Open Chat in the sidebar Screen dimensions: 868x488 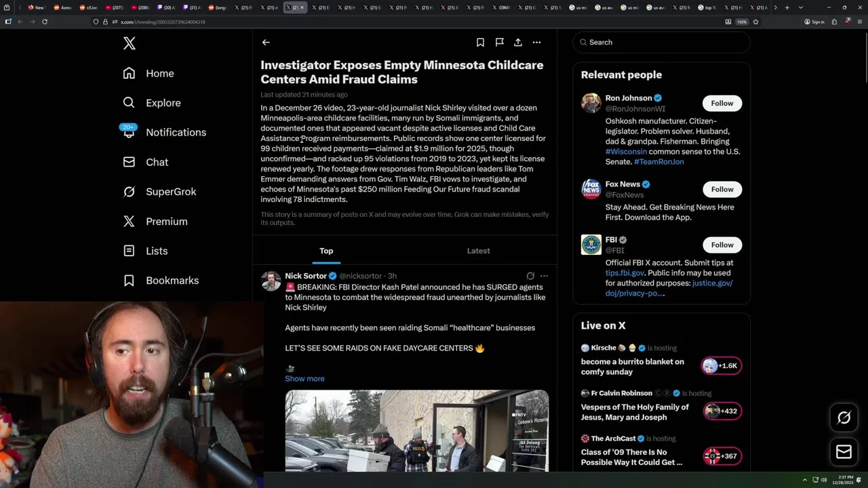[146, 162]
